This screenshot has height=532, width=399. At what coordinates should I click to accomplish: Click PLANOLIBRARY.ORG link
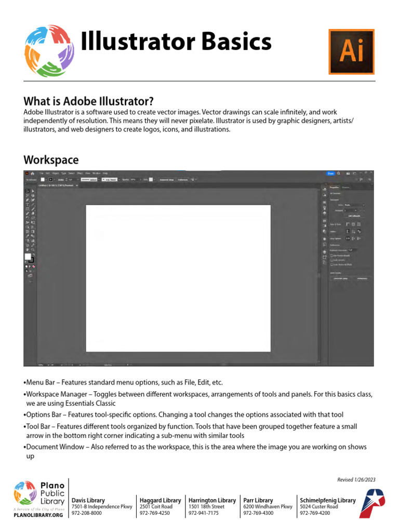(38, 515)
